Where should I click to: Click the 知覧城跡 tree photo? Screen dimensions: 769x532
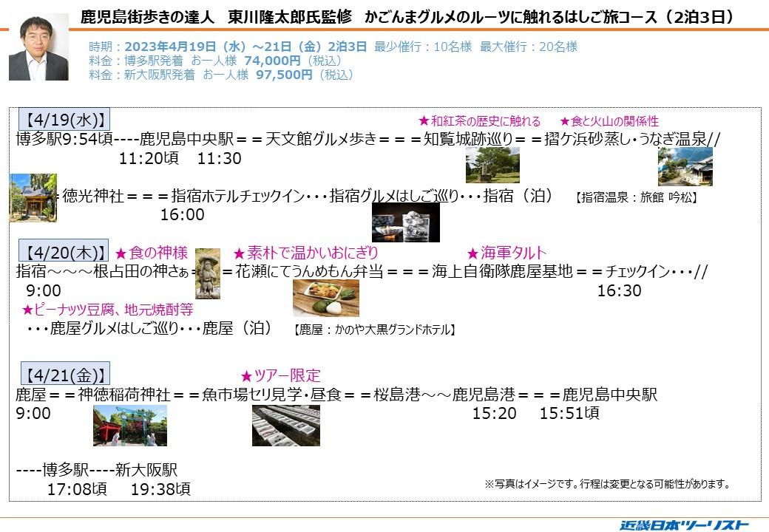492,165
